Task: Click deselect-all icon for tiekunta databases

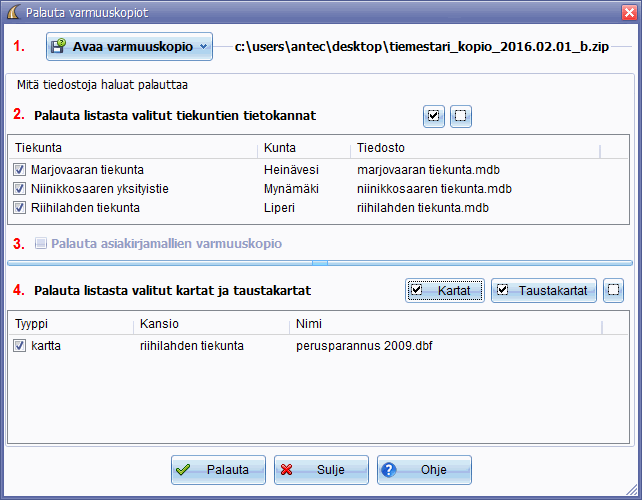Action: tap(460, 116)
